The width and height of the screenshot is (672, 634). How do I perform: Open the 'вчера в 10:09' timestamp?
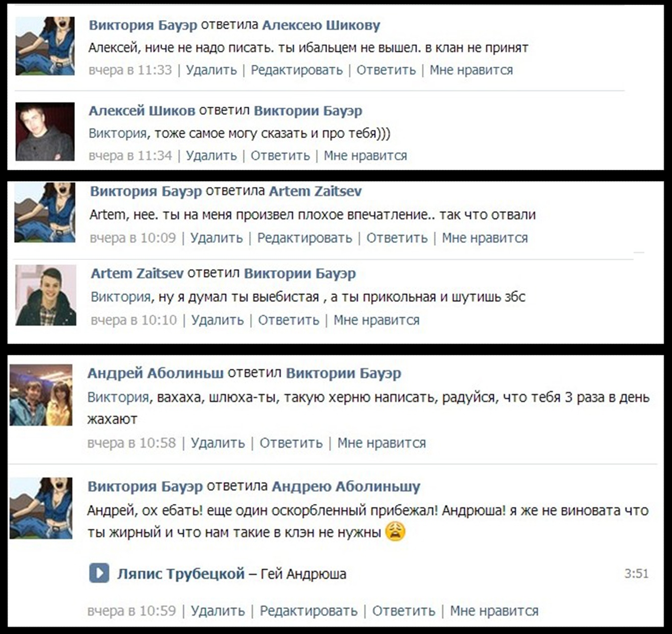point(133,238)
